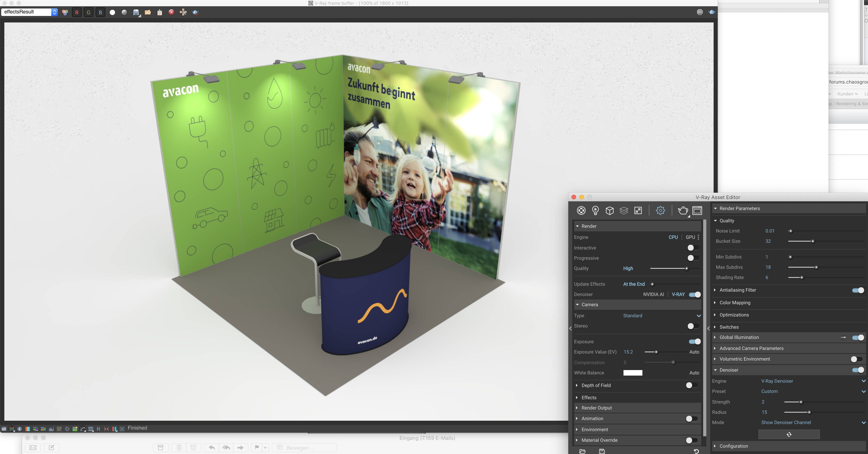Screen dimensions: 868x454
Task: Start region render teapot icon in frame buffer
Action: tap(195, 12)
